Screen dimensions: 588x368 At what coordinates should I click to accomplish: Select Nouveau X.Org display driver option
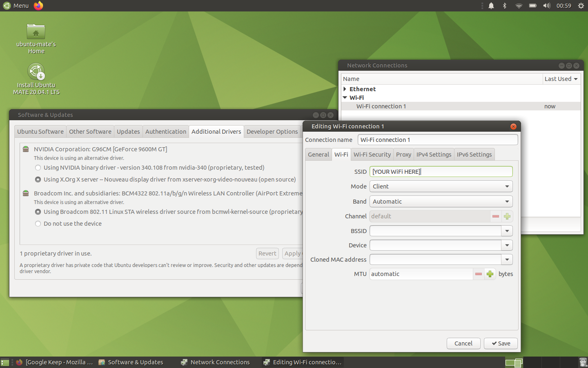[38, 180]
